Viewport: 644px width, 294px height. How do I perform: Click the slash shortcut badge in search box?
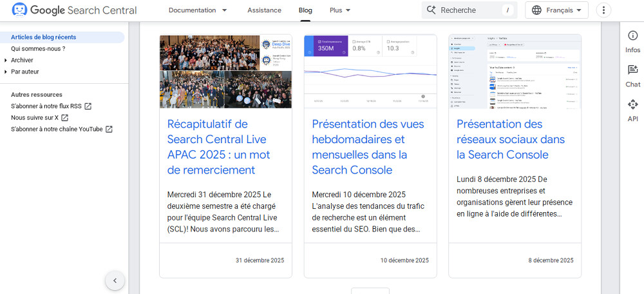click(507, 11)
